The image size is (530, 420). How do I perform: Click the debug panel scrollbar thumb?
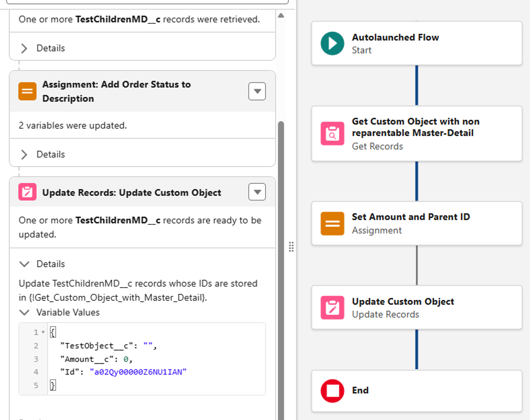coord(281,271)
